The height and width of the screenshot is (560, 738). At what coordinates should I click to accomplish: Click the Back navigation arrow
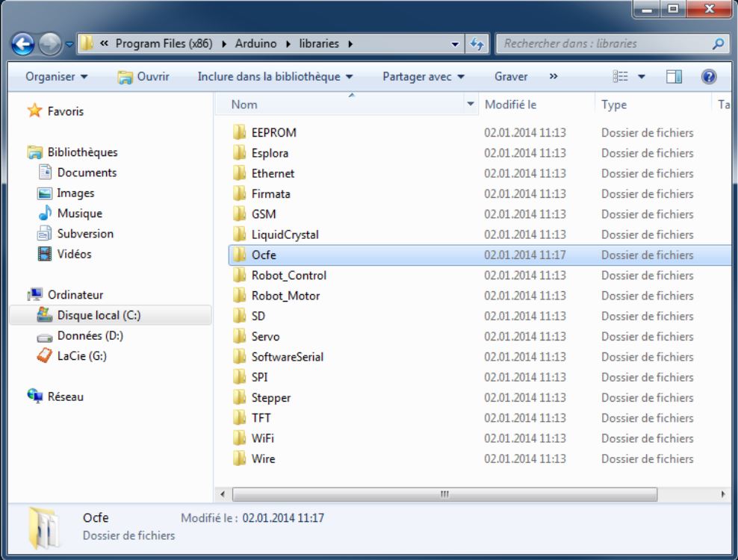(22, 44)
